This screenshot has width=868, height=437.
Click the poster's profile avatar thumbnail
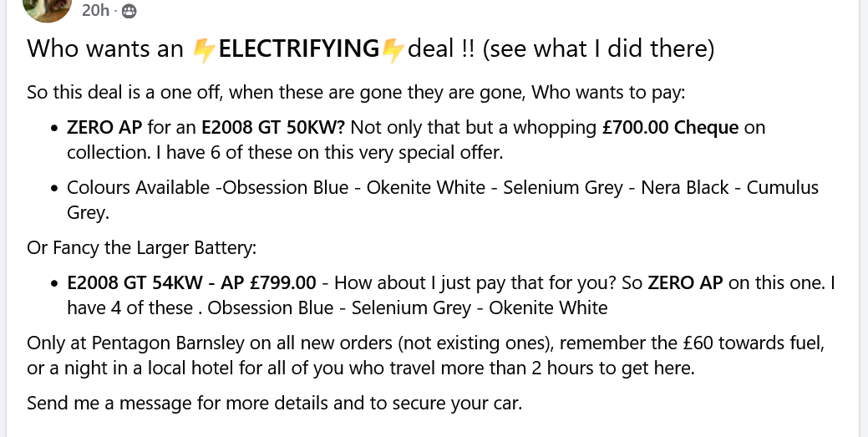point(47,7)
